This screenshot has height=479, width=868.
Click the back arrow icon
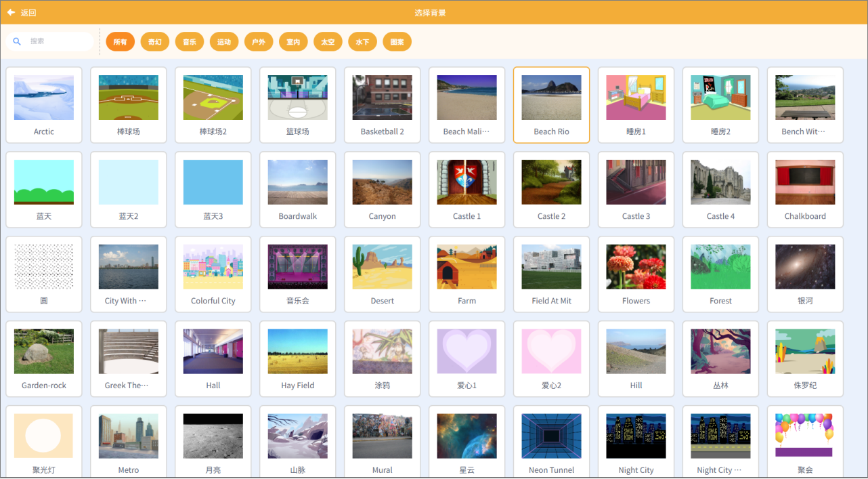pyautogui.click(x=11, y=12)
